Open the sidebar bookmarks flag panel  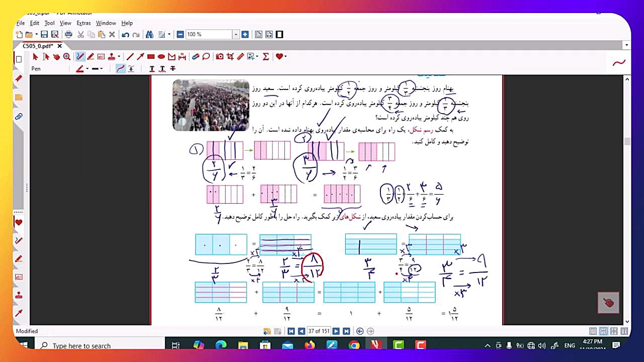pos(19,79)
